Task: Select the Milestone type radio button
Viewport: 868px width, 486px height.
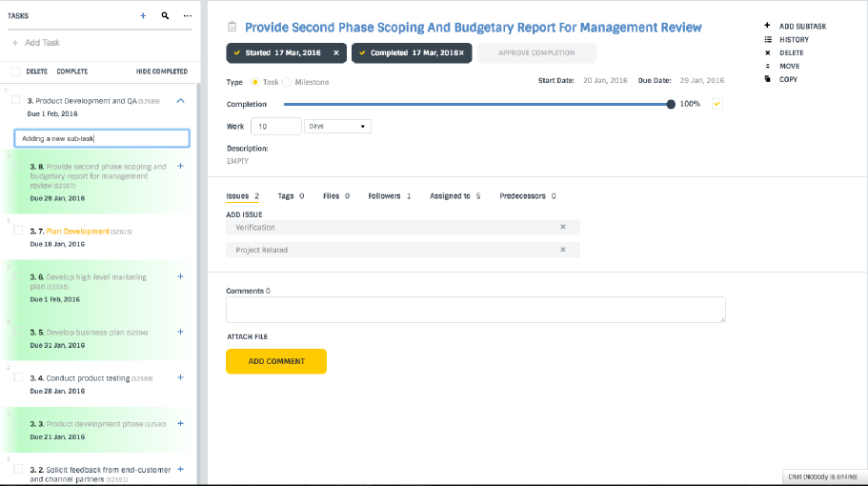Action: (x=287, y=82)
